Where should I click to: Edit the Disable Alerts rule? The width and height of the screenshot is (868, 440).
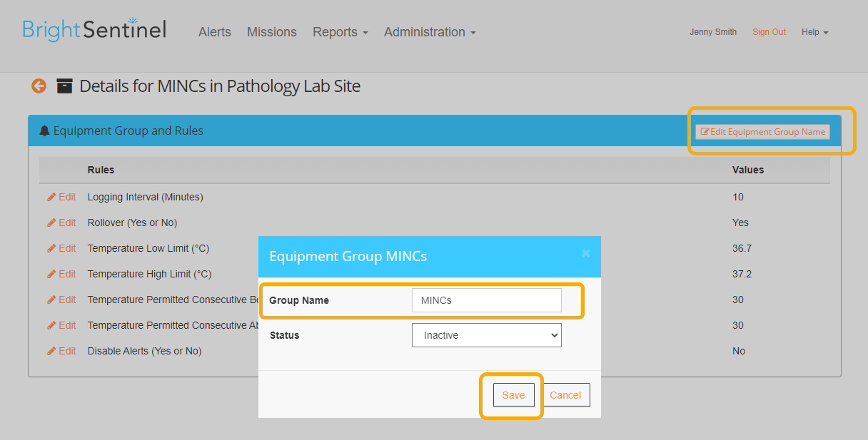coord(61,351)
